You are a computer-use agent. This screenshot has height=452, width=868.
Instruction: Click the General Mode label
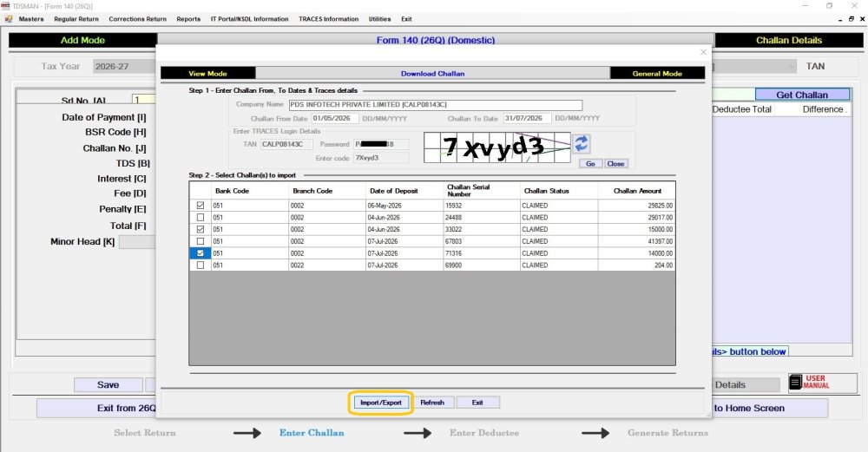[657, 74]
